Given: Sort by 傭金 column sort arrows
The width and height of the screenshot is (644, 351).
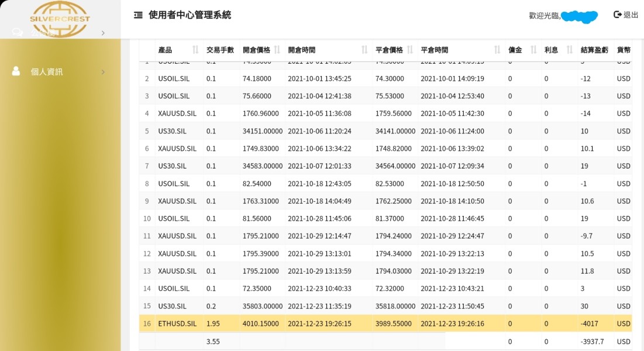Looking at the screenshot, I should [533, 50].
